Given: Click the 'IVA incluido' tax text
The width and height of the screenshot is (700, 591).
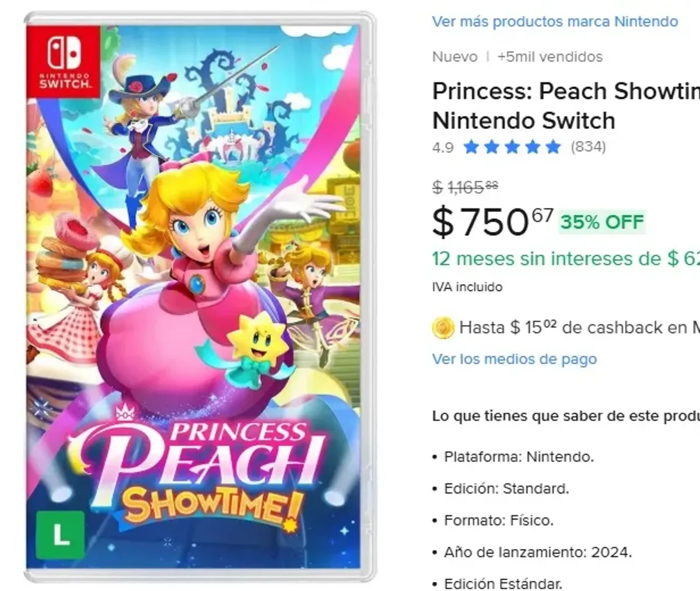Looking at the screenshot, I should [467, 286].
